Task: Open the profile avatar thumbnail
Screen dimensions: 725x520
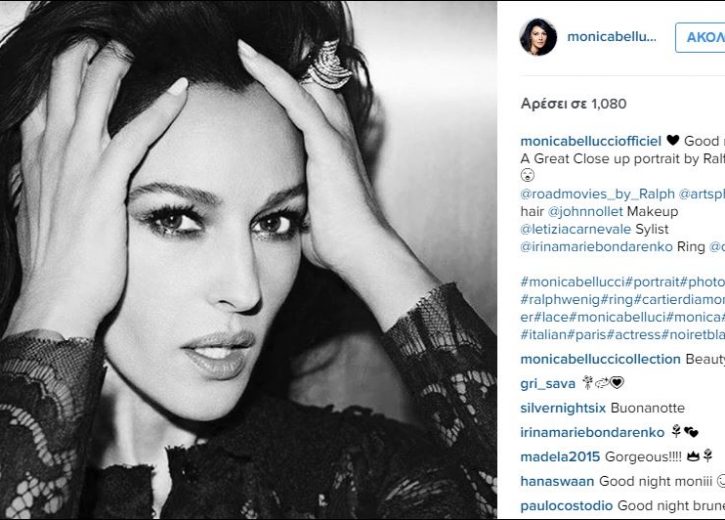Action: pos(538,37)
